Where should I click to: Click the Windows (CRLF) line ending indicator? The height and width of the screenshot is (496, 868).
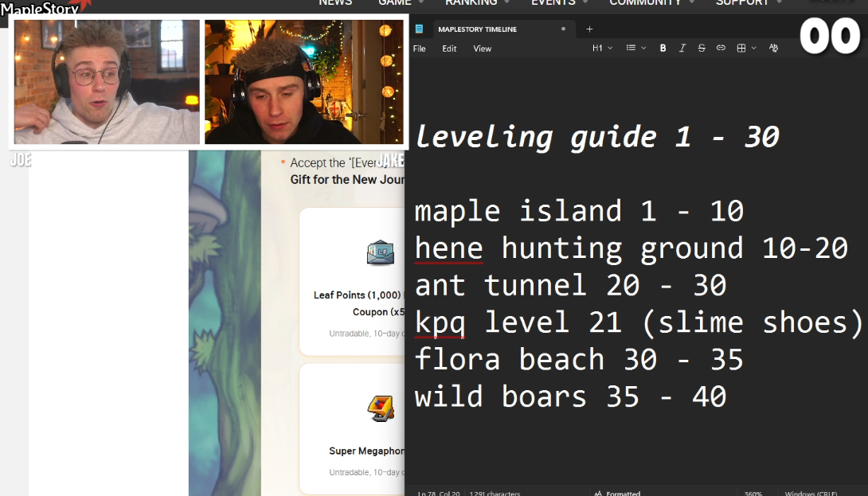pos(811,493)
